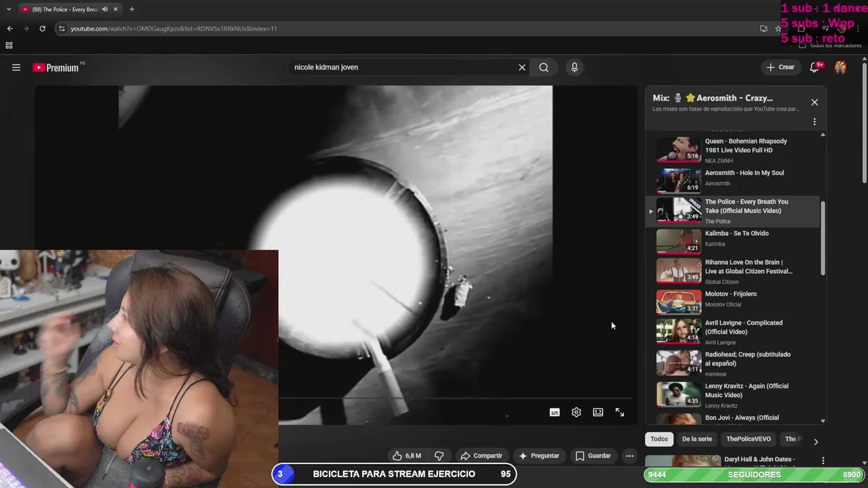The height and width of the screenshot is (488, 868).
Task: Close The Police browser tab
Action: click(x=115, y=9)
